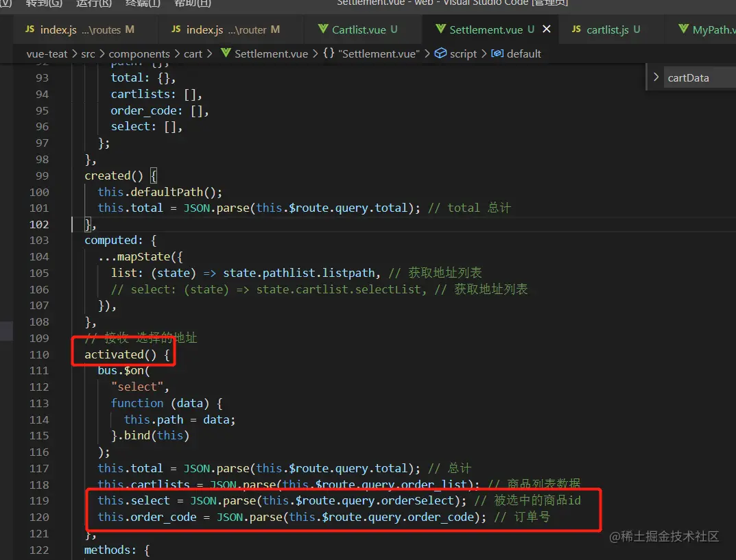Click the computed: keyword

click(x=113, y=240)
